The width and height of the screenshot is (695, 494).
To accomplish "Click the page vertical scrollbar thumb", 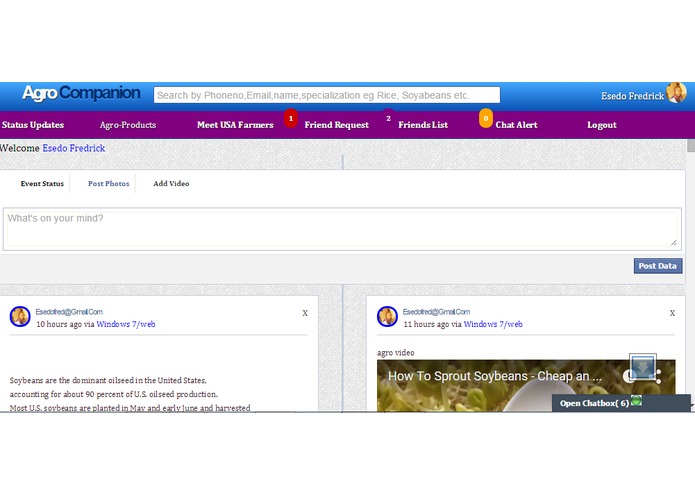I will (x=691, y=145).
